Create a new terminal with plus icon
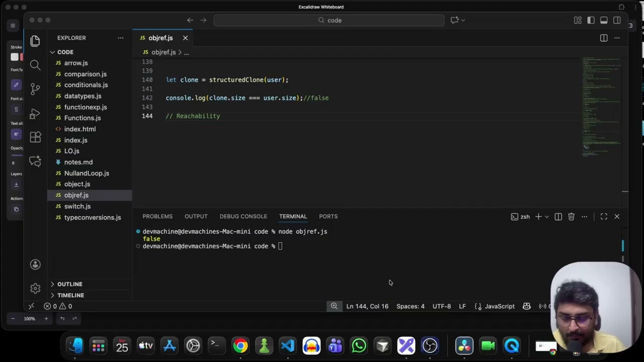Image resolution: width=644 pixels, height=362 pixels. (x=538, y=217)
